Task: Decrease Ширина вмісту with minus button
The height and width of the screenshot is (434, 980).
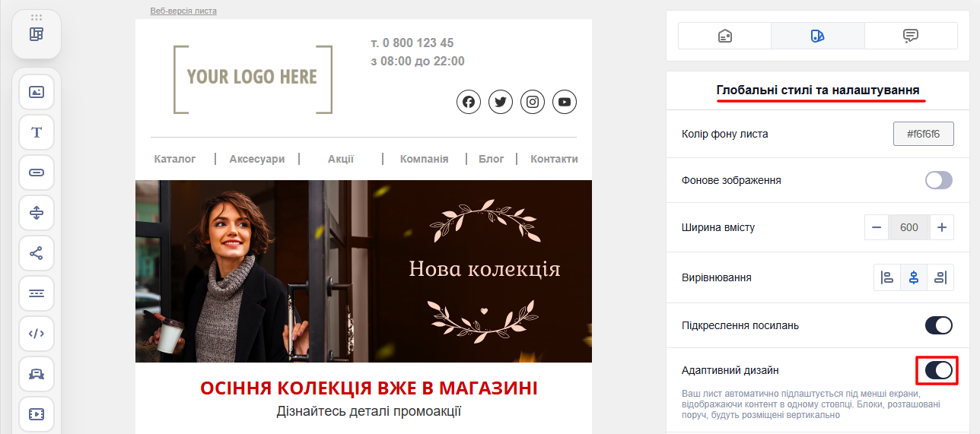Action: (877, 227)
